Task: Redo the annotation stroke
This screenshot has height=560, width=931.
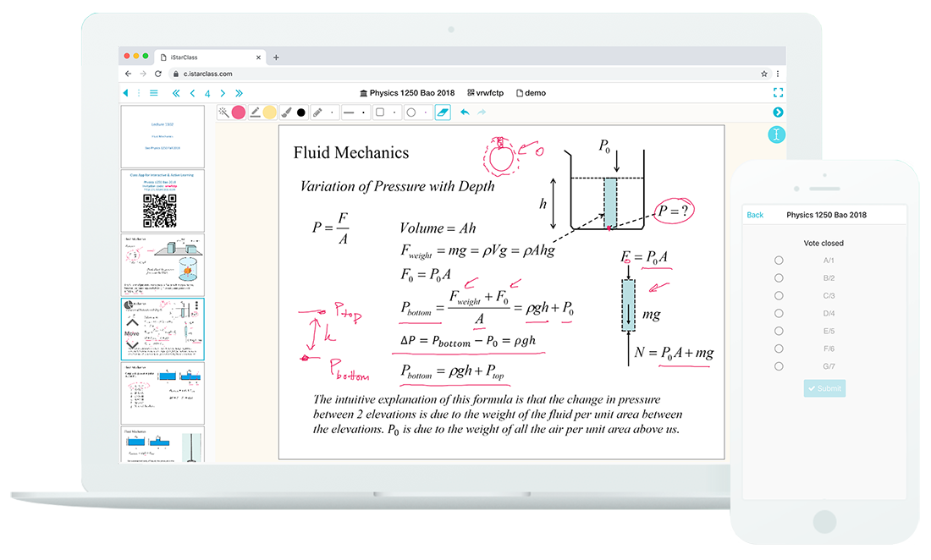Action: 482,113
